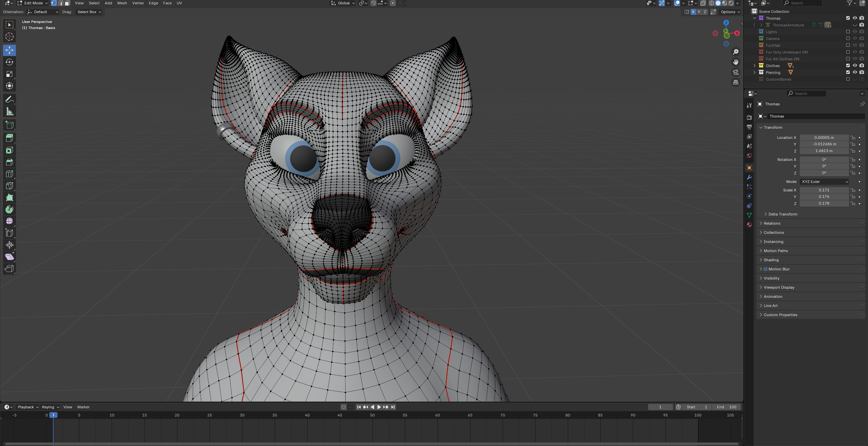The image size is (868, 446).
Task: Click the Scale X value field
Action: click(824, 190)
